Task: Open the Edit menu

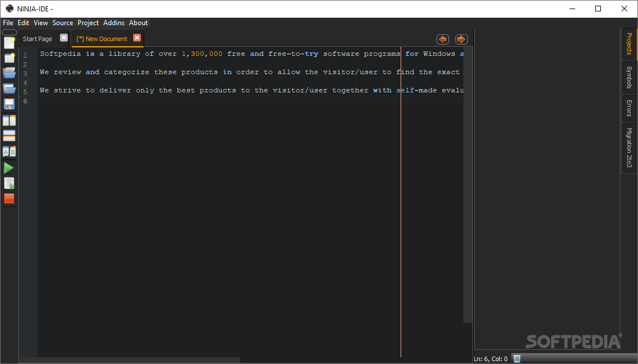Action: pos(23,23)
